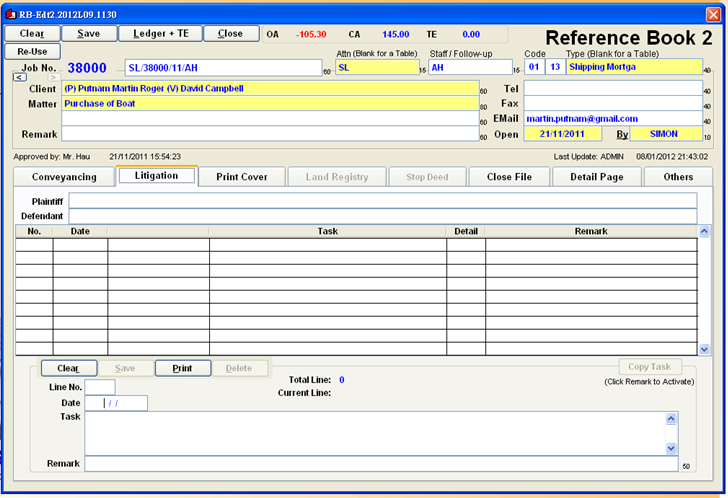
Task: Click the Detail column header
Action: [x=466, y=231]
